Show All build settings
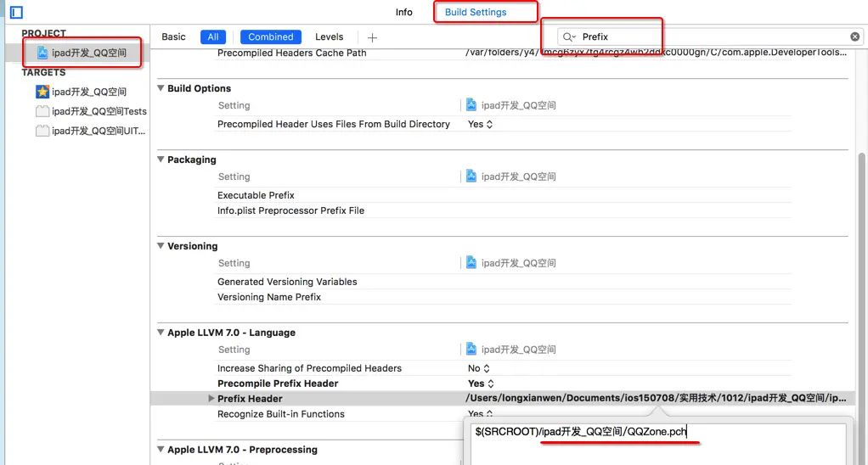 pyautogui.click(x=213, y=37)
